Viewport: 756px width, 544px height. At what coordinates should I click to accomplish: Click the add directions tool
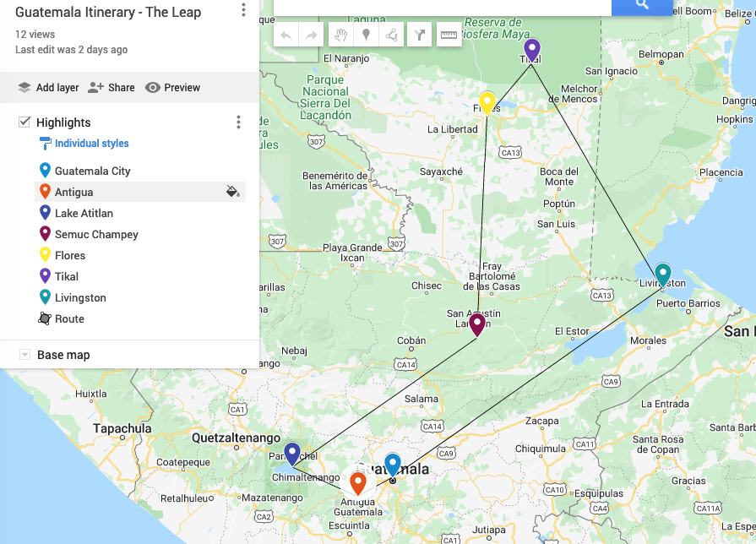pyautogui.click(x=420, y=35)
